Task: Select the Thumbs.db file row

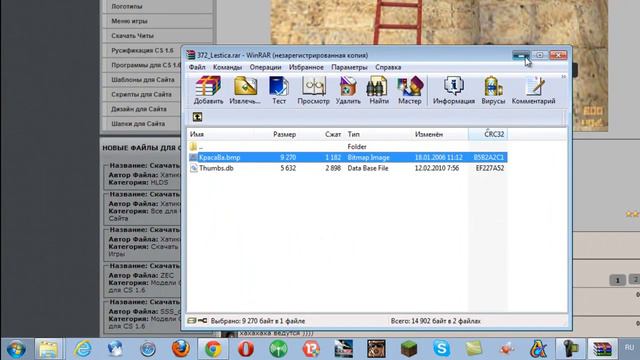Action: coord(347,168)
